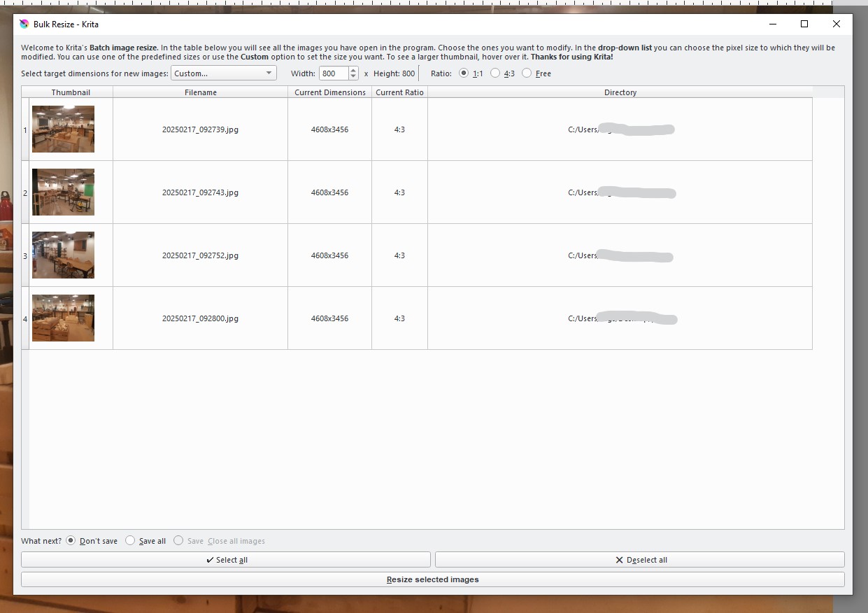Increase width with the spinner up arrow
The image size is (868, 613).
[353, 70]
